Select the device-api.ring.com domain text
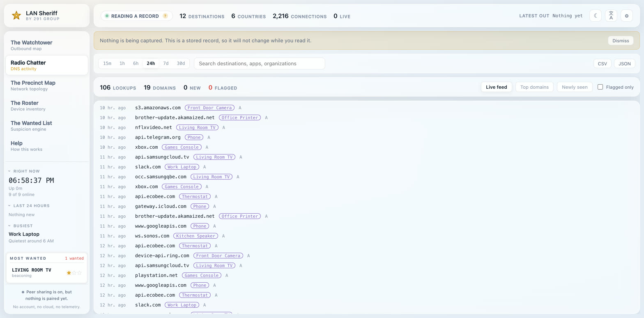This screenshot has width=644, height=318. [x=162, y=256]
